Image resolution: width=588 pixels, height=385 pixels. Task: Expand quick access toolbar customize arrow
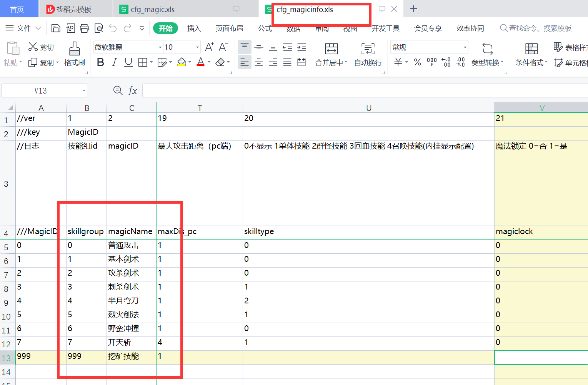(x=142, y=28)
